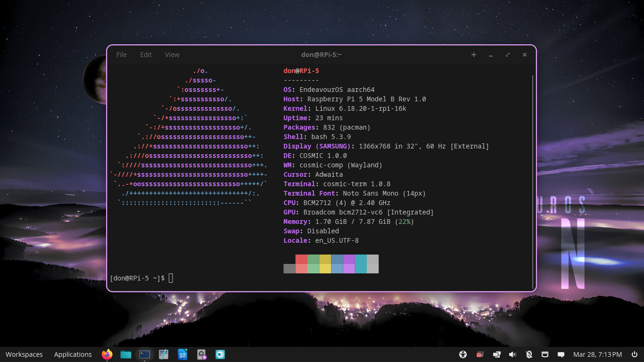Viewport: 644px width, 362px height.
Task: Open Firefox from the dock
Action: 107,354
